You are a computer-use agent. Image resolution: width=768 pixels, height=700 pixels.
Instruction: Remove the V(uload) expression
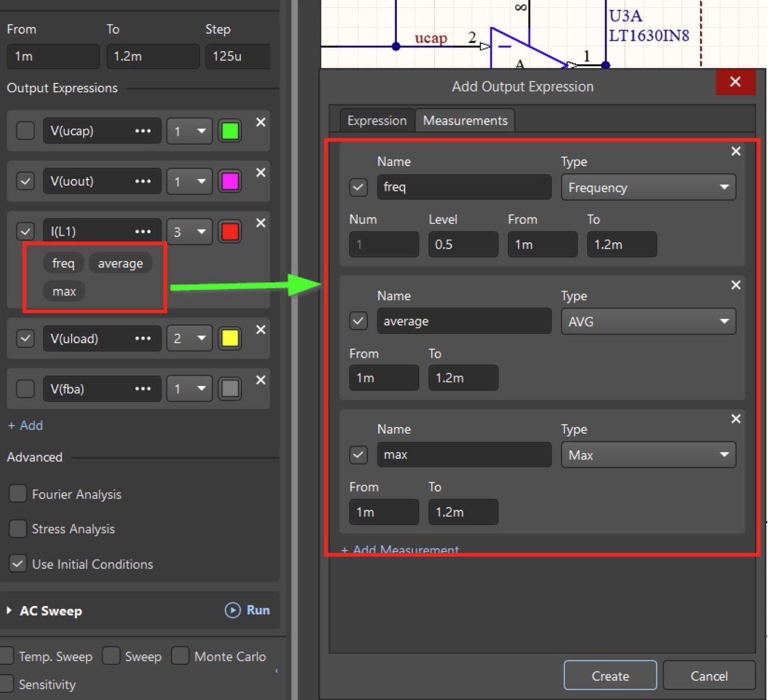coord(261,330)
